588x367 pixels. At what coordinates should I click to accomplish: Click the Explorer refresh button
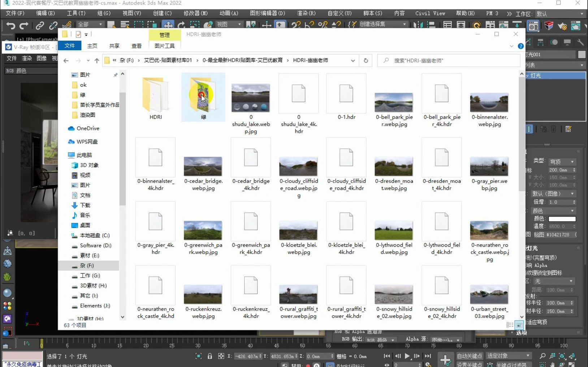pos(366,60)
